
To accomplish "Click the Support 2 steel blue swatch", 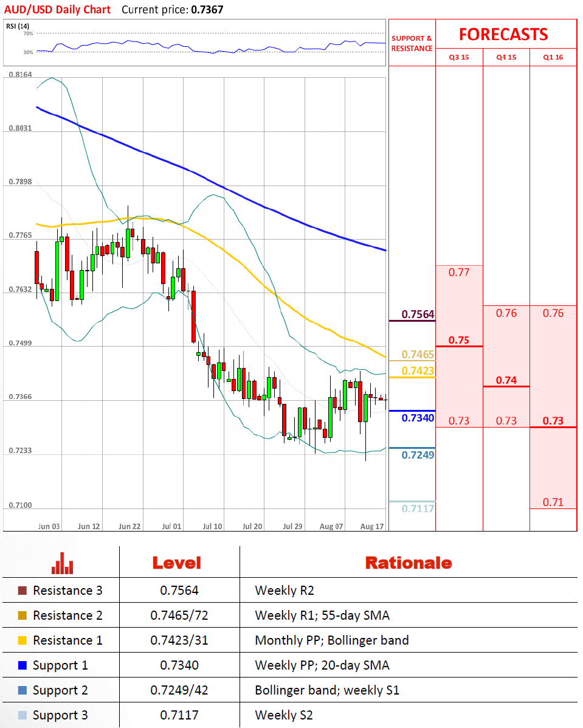I will coord(22,690).
